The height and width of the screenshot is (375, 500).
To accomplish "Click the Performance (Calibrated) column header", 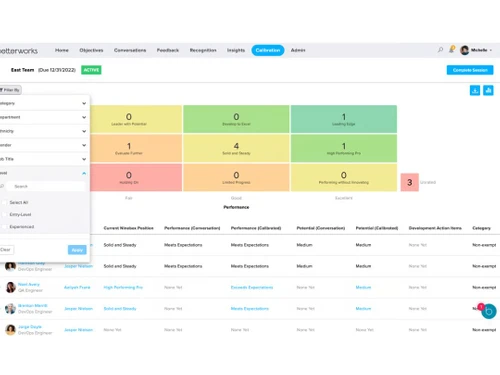I will click(x=256, y=228).
